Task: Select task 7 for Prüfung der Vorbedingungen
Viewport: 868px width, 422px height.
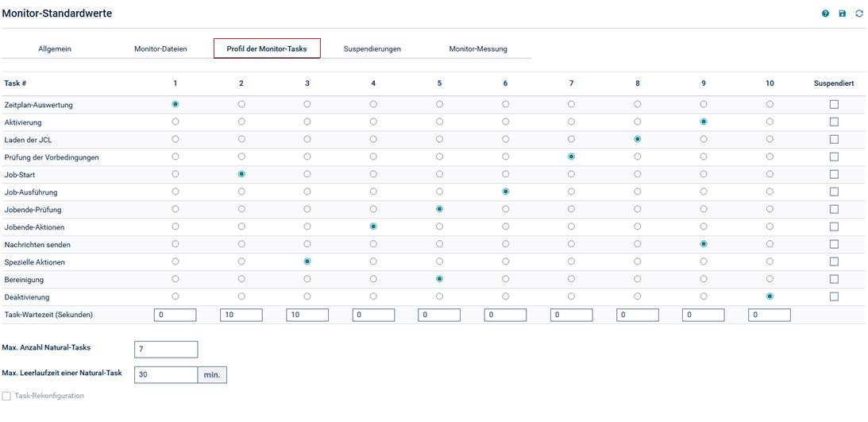Action: coord(571,157)
